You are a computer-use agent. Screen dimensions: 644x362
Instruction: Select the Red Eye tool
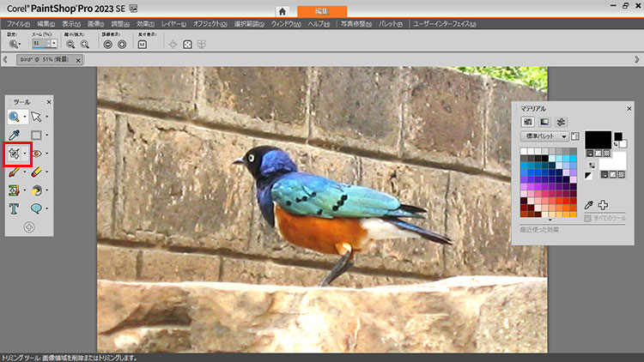pos(37,154)
